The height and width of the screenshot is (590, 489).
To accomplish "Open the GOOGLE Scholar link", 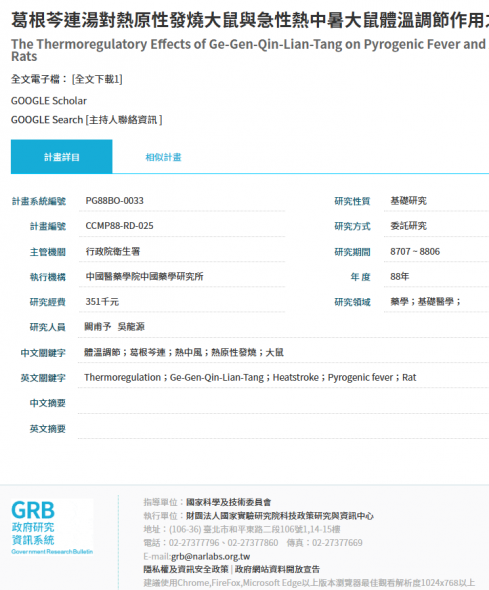I will coord(49,101).
